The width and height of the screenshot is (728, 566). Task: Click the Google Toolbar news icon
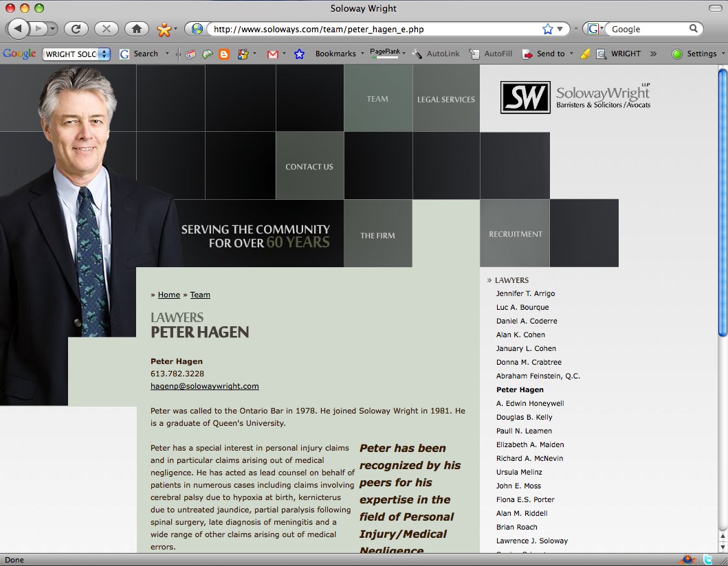click(190, 54)
